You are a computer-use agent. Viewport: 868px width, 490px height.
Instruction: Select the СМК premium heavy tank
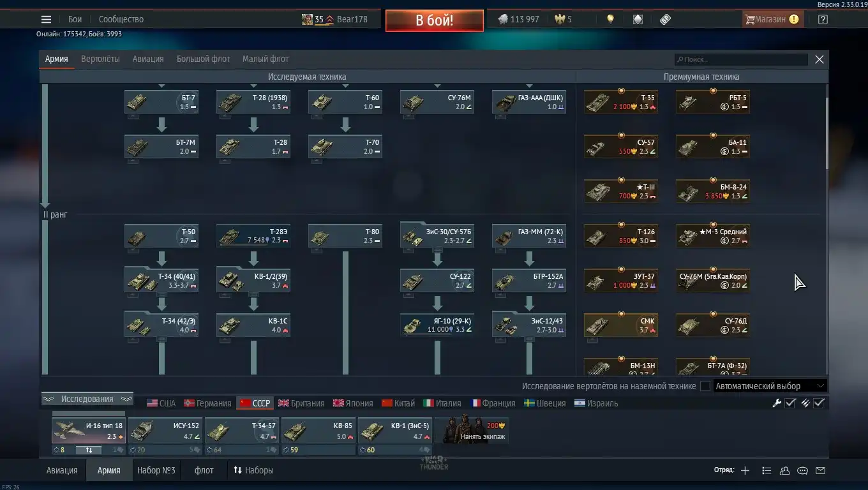(621, 325)
